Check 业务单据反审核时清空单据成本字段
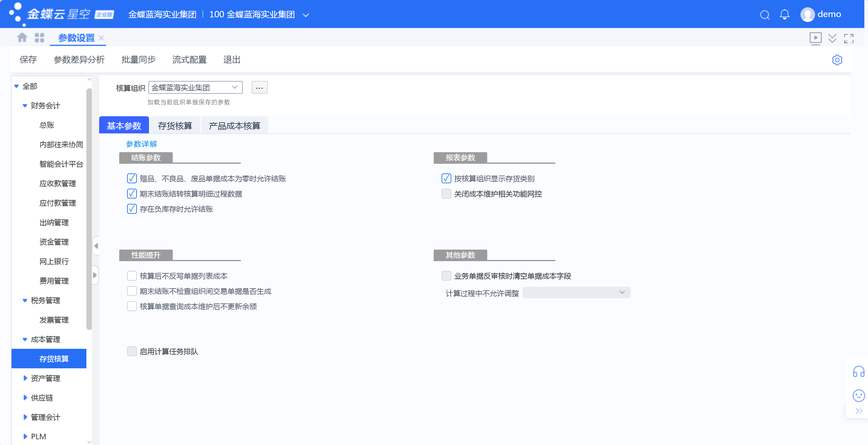Viewport: 868px width, 445px height. (x=446, y=276)
